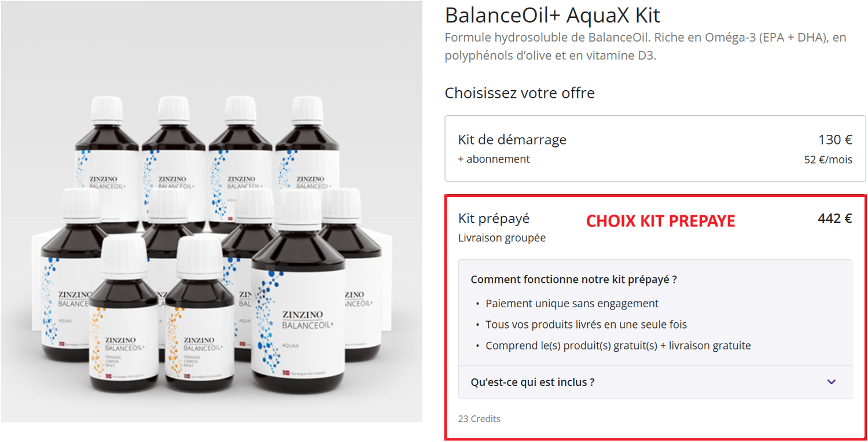Click the left orange lemon mint bottle
Screen dimensions: 868x442
[x=124, y=314]
